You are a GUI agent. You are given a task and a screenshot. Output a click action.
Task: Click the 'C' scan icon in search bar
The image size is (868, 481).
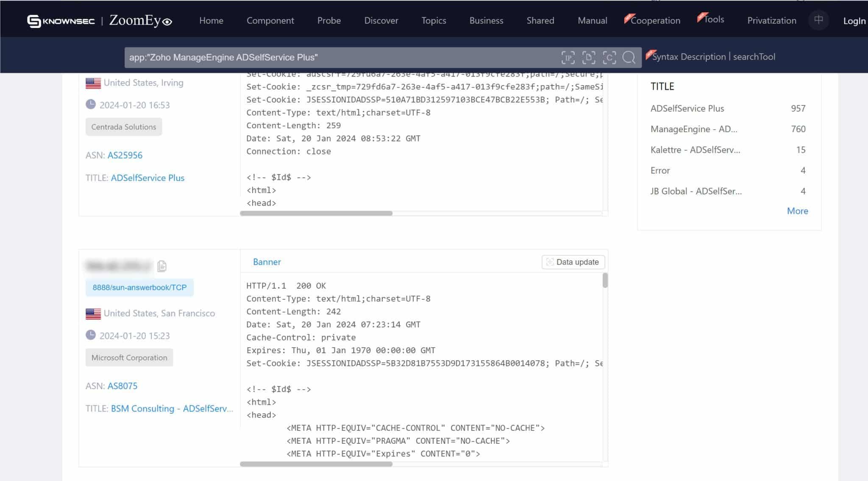609,57
